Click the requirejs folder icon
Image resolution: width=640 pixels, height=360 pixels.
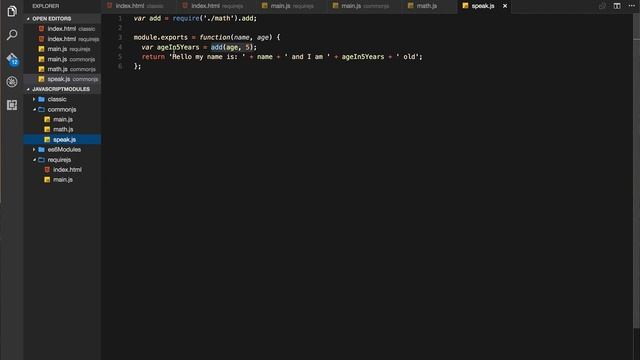(41, 160)
